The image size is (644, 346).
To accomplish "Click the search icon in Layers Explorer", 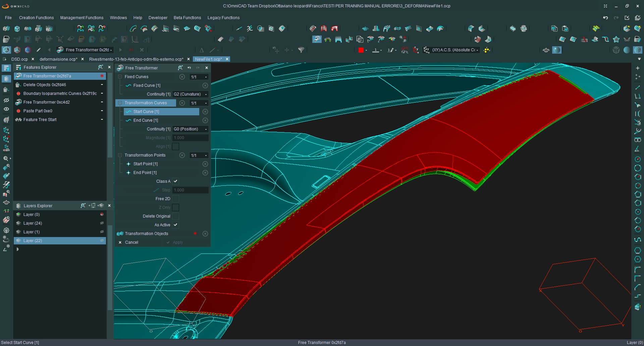I will [83, 206].
